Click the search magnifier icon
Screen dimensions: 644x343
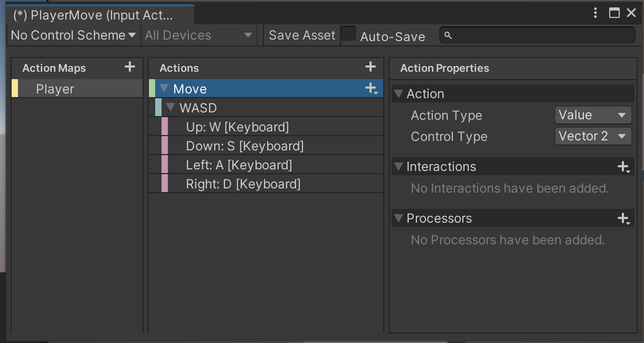[x=448, y=35]
